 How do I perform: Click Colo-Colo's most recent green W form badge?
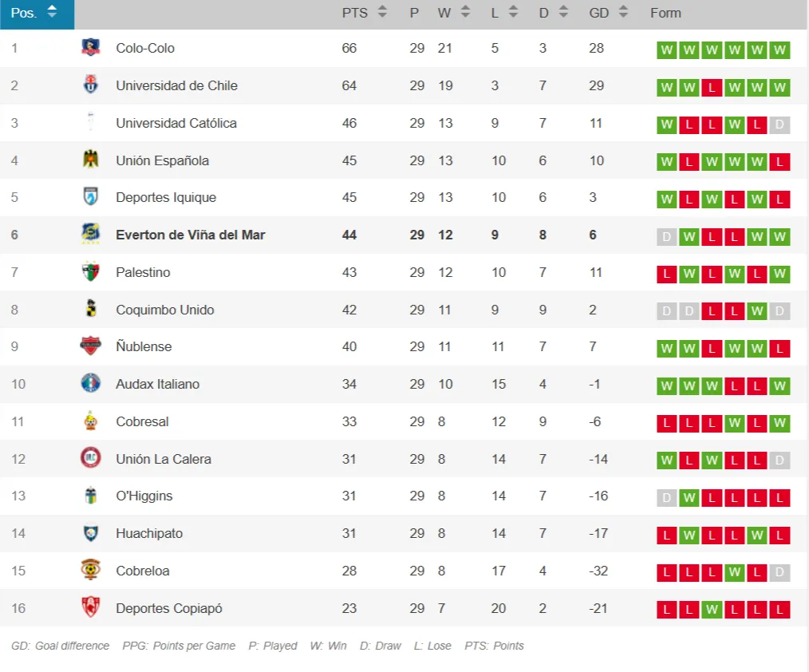779,51
